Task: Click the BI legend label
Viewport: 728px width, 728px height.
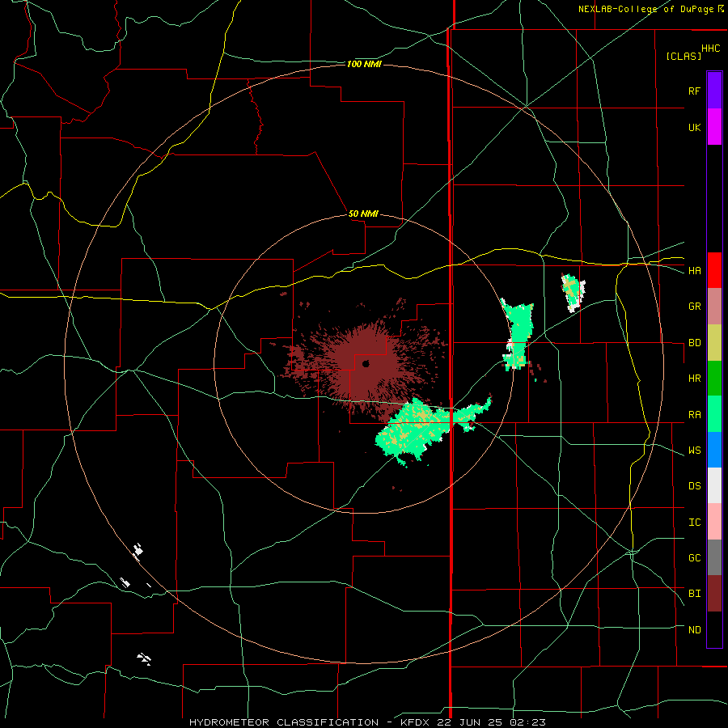Action: pos(694,594)
